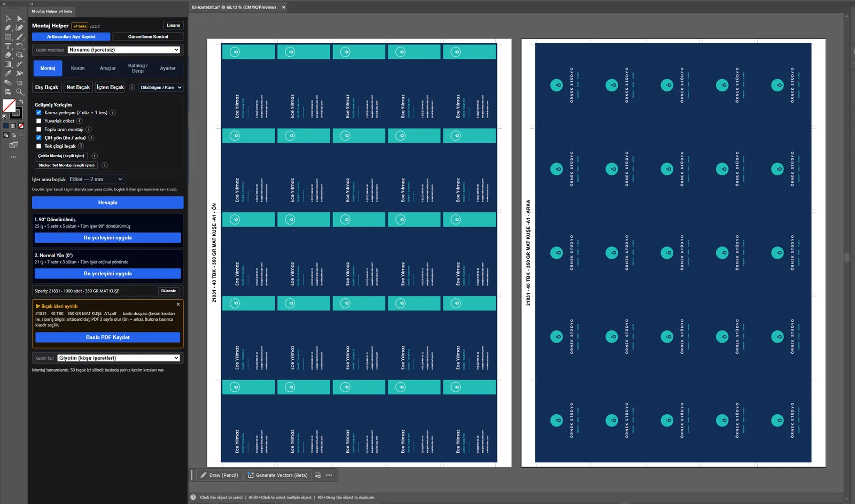This screenshot has width=855, height=504.
Task: Click Artboardları Ayrı Kaydet button
Action: point(71,37)
